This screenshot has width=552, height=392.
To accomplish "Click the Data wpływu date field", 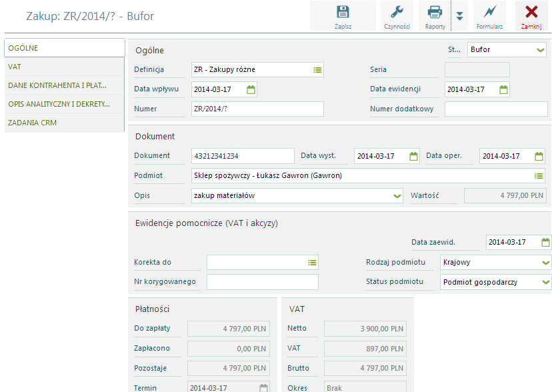I will [x=224, y=89].
